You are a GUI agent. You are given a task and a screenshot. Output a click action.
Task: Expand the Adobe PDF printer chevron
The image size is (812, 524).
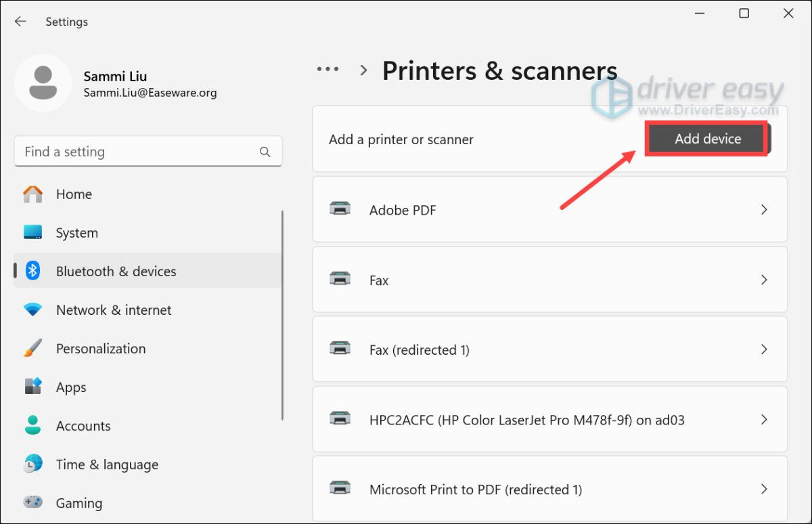tap(764, 210)
